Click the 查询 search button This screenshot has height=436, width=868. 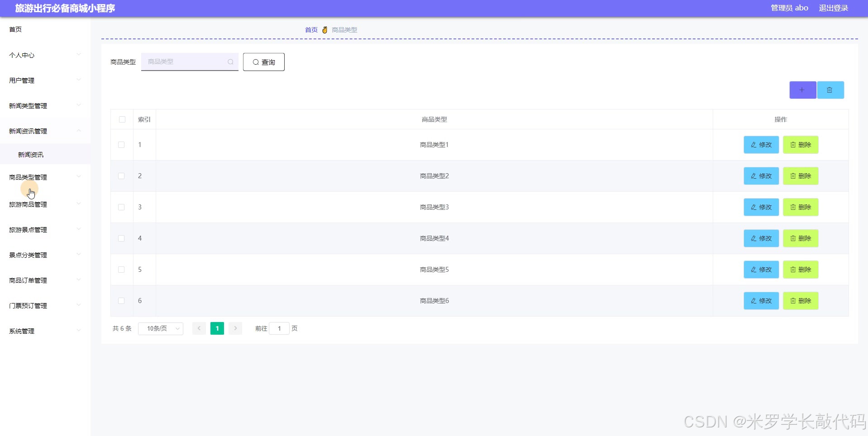pos(264,62)
